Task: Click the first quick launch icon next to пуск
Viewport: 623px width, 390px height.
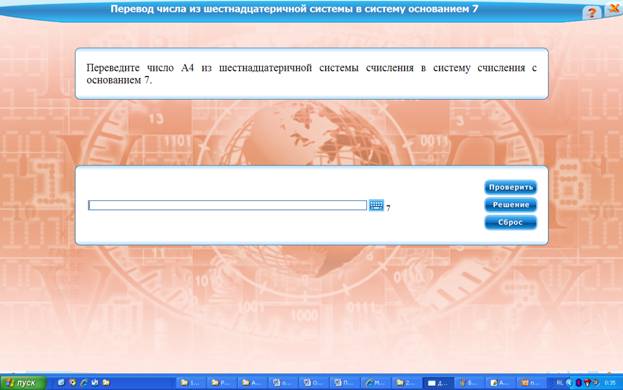Action: point(61,382)
